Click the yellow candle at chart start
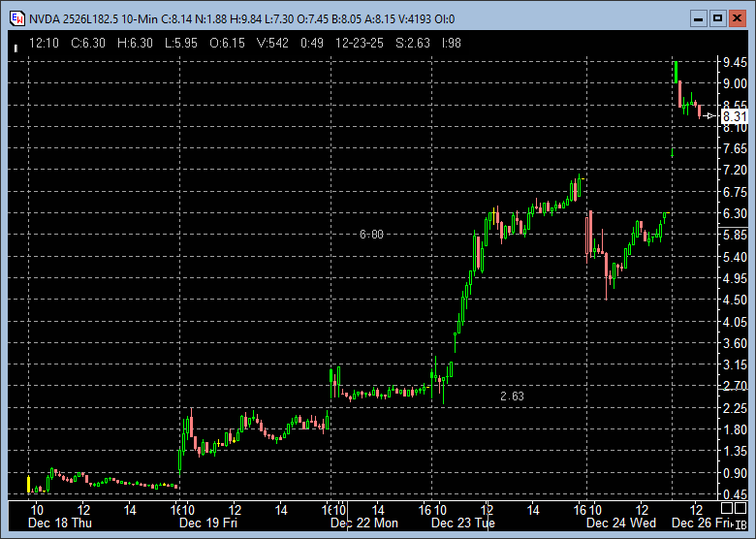Image resolution: width=756 pixels, height=539 pixels. 29,484
